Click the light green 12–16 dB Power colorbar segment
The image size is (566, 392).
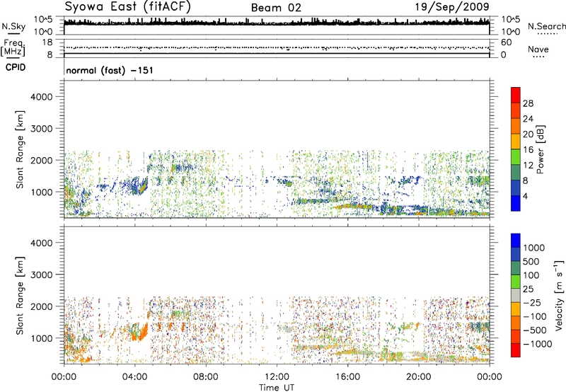[516, 157]
